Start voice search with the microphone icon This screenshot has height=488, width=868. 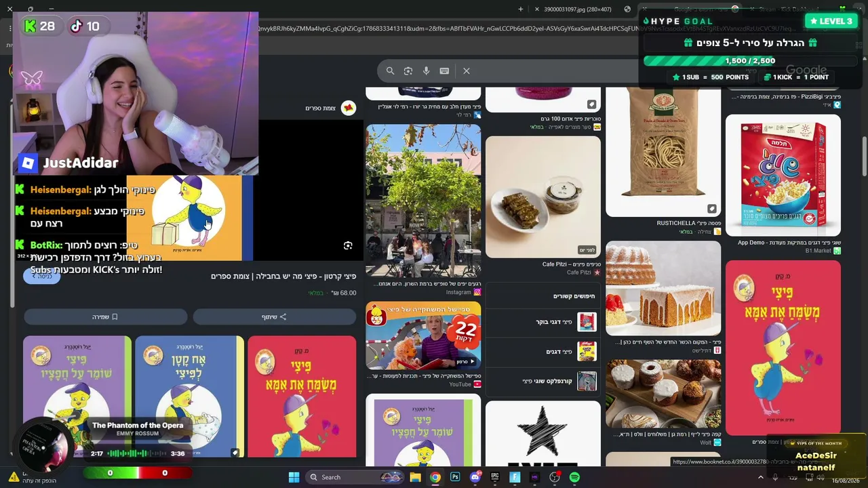[x=426, y=70]
